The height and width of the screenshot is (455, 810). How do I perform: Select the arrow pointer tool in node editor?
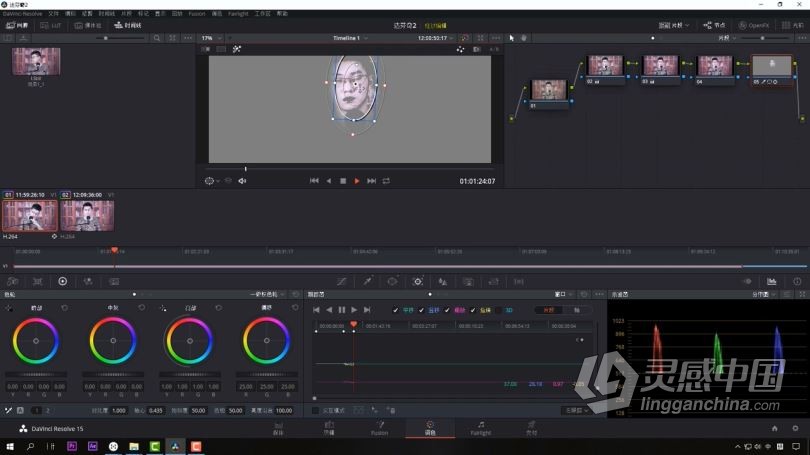[511, 38]
